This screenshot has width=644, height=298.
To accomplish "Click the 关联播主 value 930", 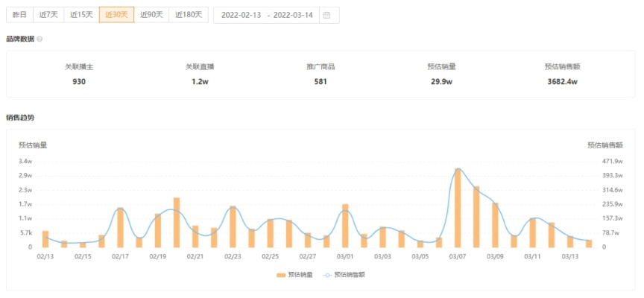I will [79, 81].
